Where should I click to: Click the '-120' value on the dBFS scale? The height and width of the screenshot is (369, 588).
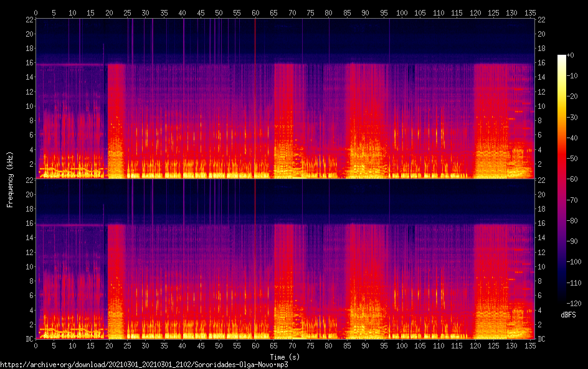tap(574, 304)
